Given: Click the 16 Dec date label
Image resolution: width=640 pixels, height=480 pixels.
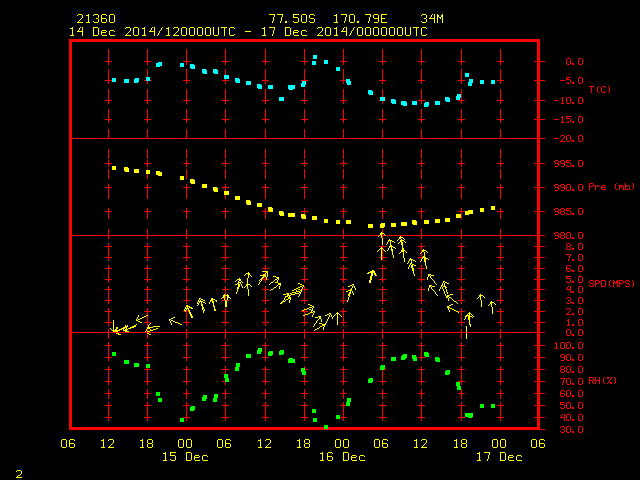Looking at the screenshot, I should pos(342,457).
